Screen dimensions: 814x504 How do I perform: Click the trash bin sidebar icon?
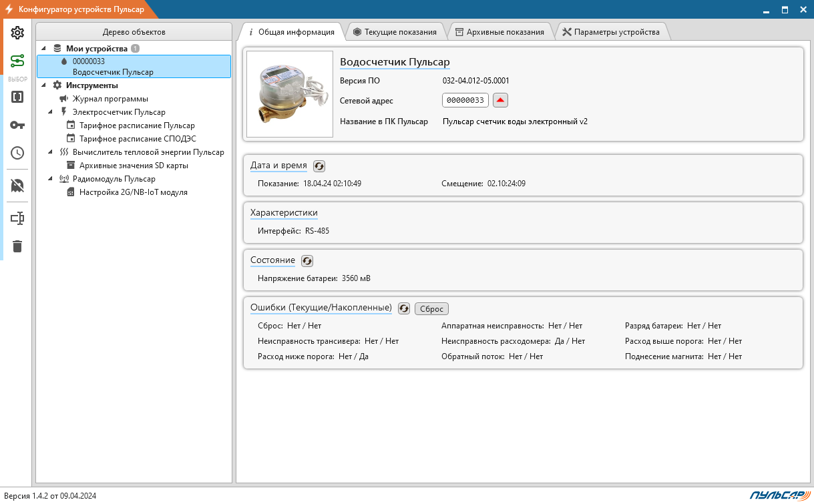[17, 246]
